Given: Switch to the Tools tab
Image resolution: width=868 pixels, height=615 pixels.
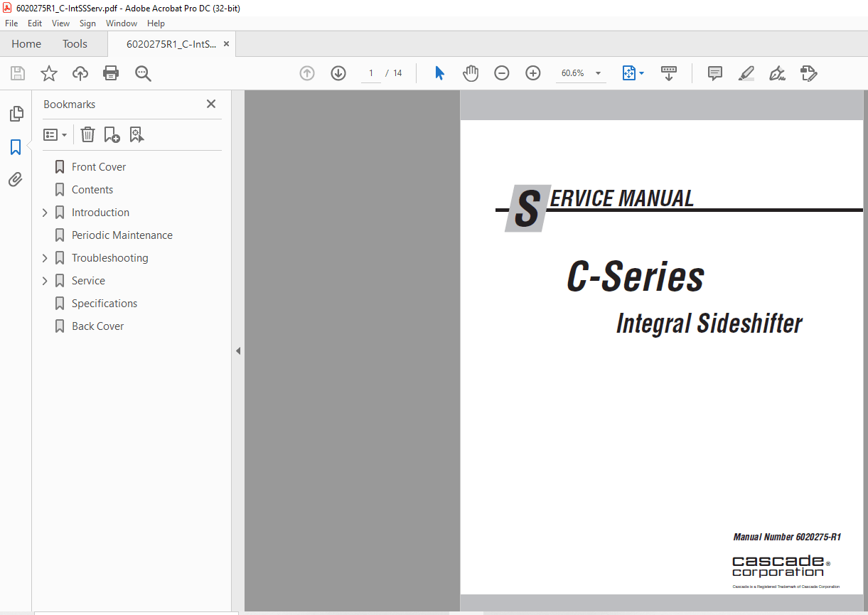Looking at the screenshot, I should [x=75, y=43].
